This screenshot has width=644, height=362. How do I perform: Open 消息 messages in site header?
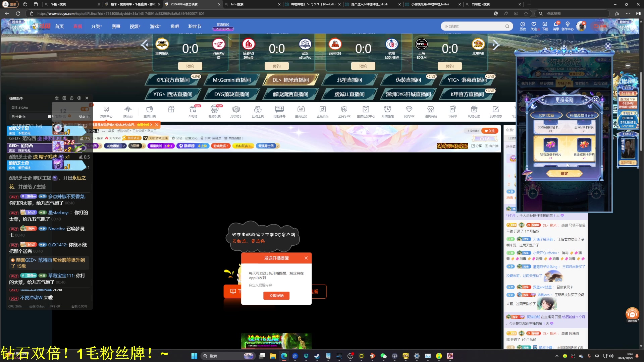click(556, 26)
